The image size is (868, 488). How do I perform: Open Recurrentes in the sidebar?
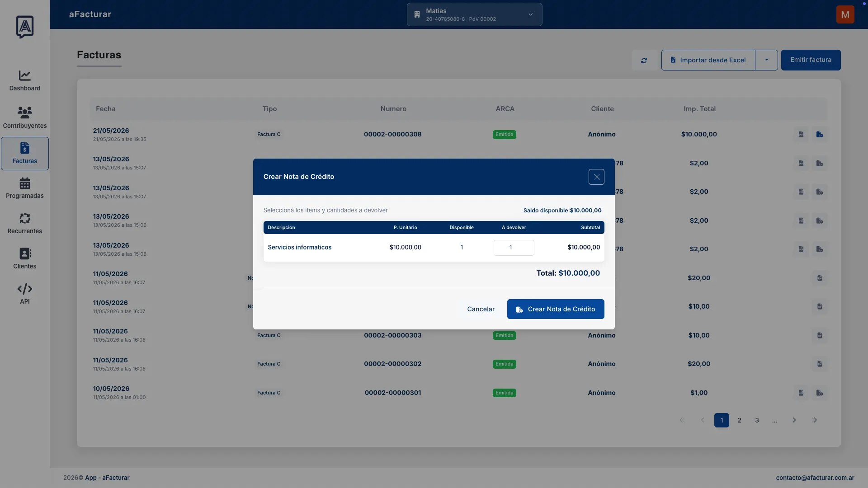25,224
